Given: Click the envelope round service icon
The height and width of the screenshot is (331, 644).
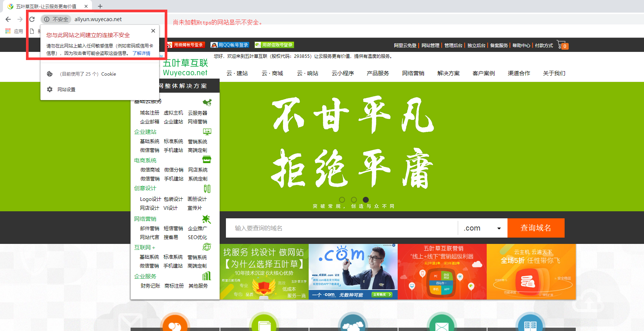Looking at the screenshot, I should (442, 322).
